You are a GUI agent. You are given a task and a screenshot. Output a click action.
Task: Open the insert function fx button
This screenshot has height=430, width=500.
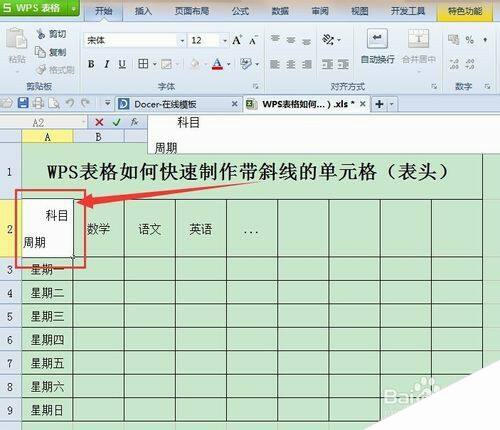(x=134, y=122)
